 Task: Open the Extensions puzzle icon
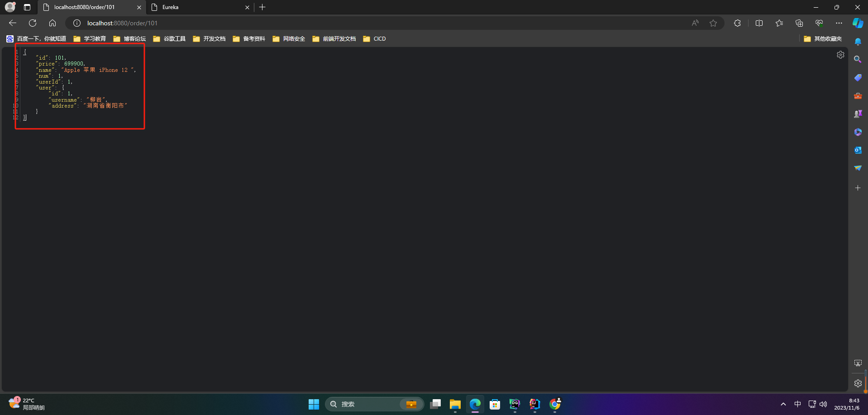[x=737, y=23]
